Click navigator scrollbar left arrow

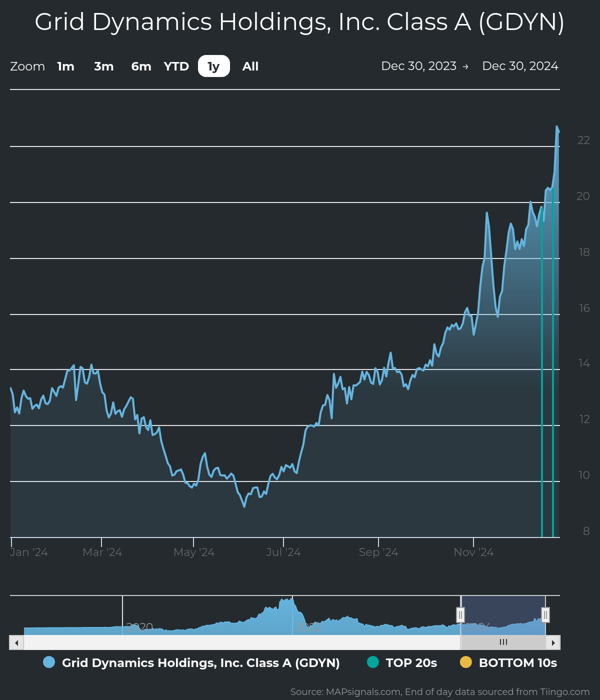[16, 642]
